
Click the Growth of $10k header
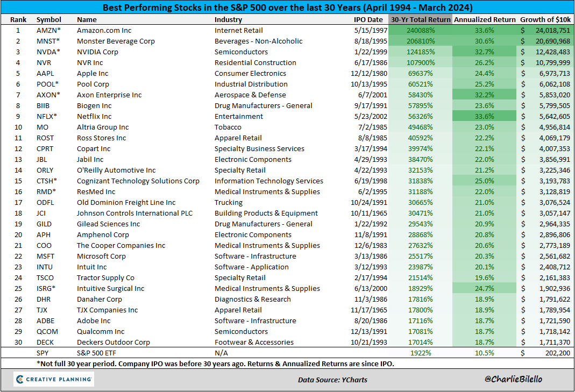click(x=545, y=19)
